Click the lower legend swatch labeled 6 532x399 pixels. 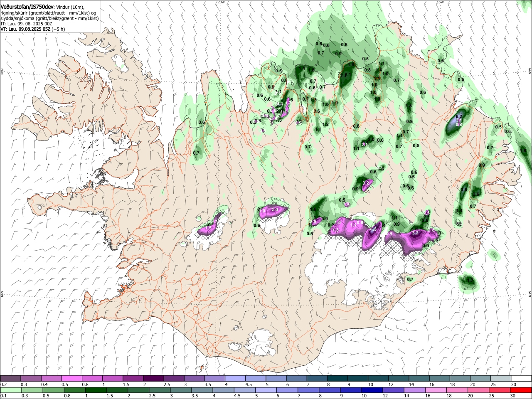pos(287,390)
